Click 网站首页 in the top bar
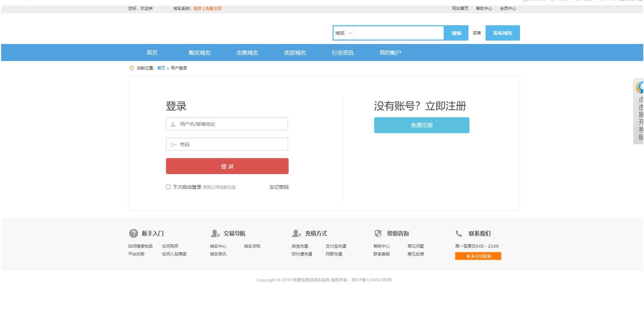 pyautogui.click(x=460, y=8)
